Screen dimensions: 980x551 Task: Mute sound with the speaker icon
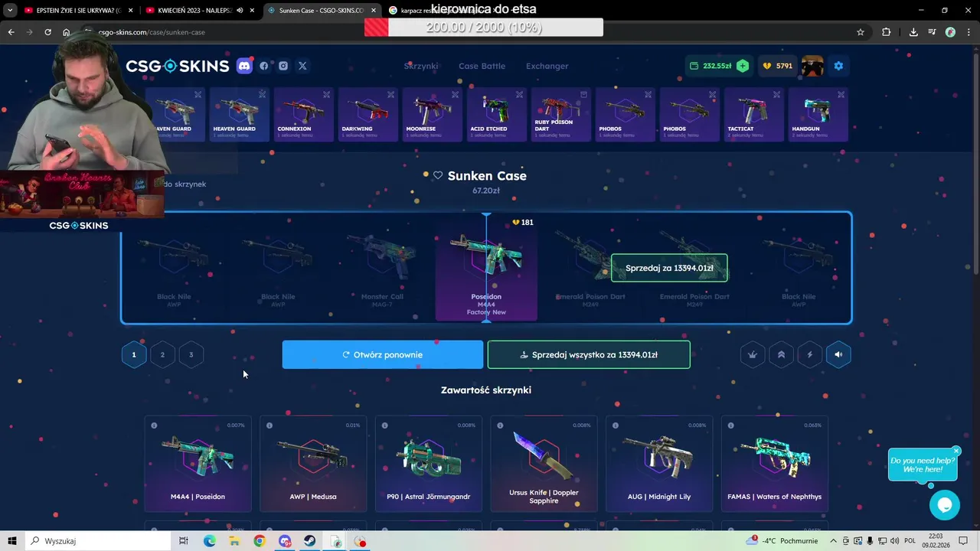point(838,354)
